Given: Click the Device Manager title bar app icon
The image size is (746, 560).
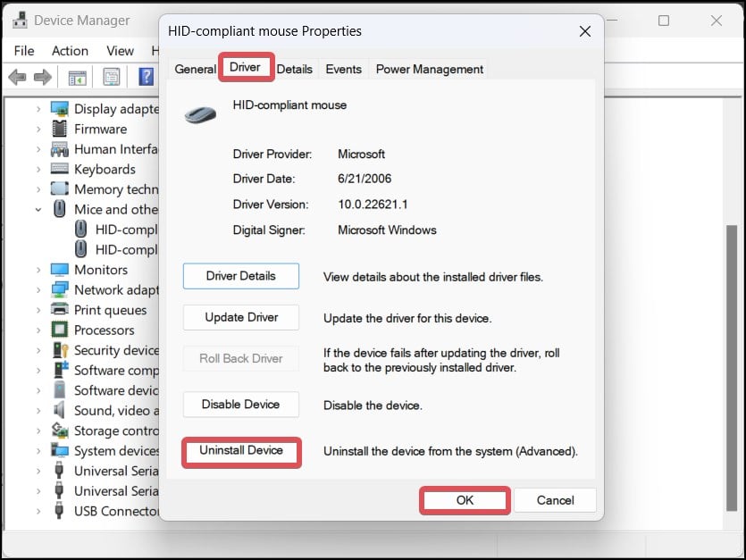Looking at the screenshot, I should click(20, 20).
